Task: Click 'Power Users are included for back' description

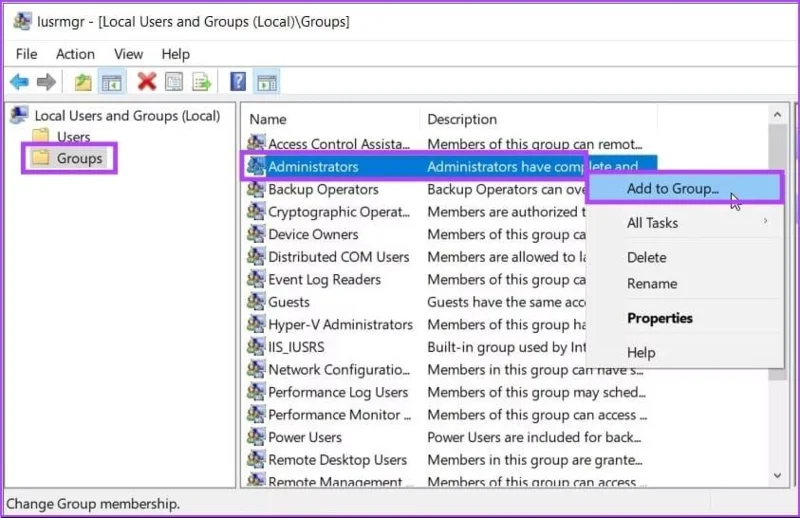Action: [534, 437]
